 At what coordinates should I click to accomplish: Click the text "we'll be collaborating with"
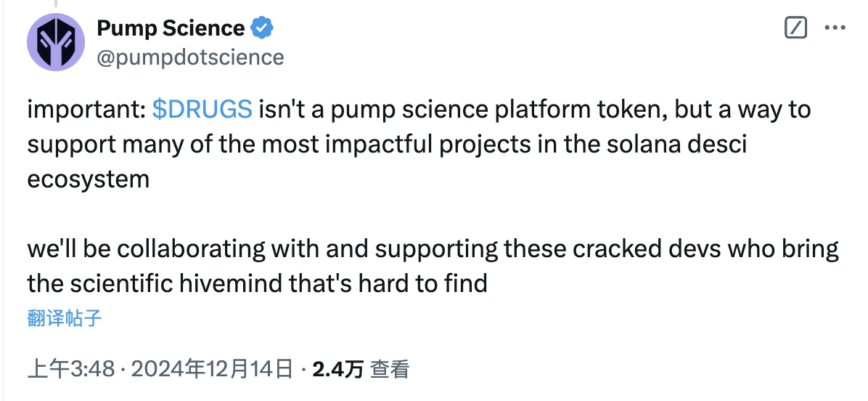tap(173, 248)
